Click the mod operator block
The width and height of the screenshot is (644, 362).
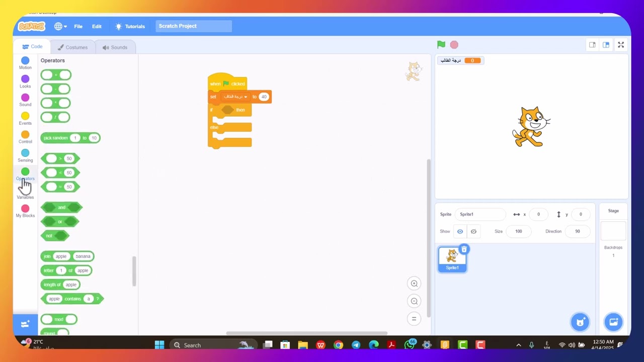point(59,319)
